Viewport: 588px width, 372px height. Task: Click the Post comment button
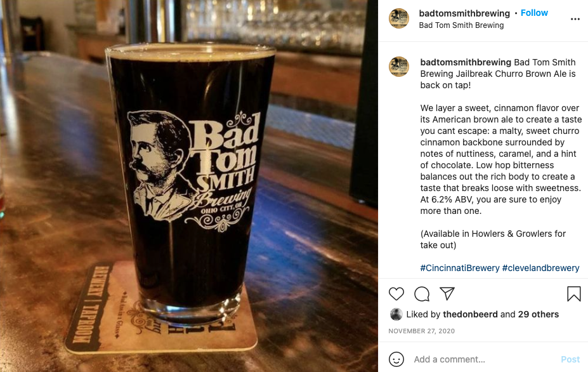(x=570, y=359)
